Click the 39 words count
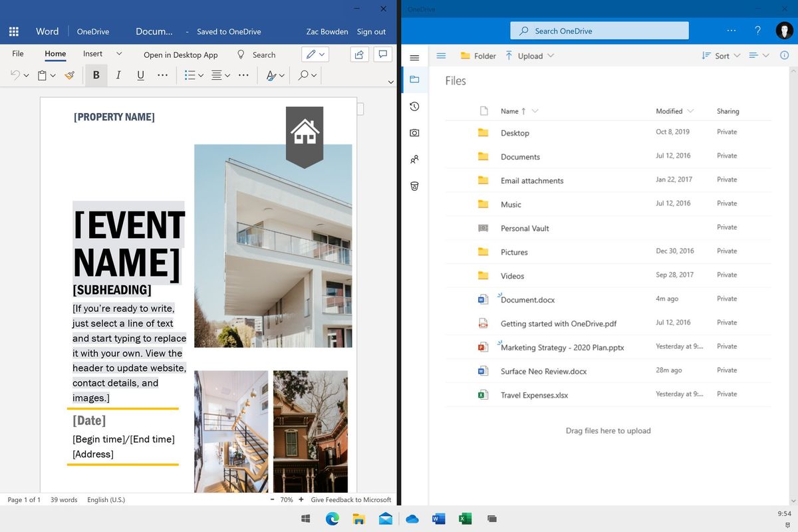Image resolution: width=798 pixels, height=532 pixels. pyautogui.click(x=64, y=499)
